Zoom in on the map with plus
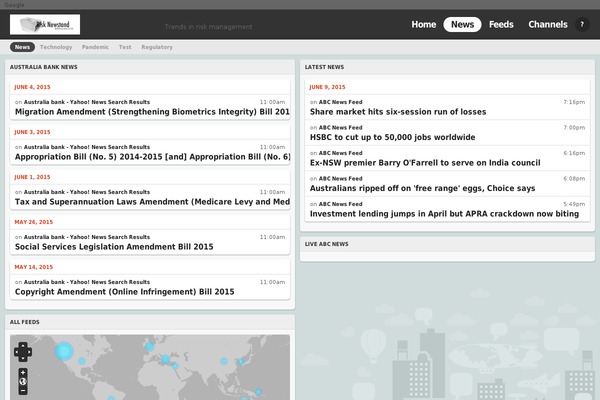Screen dimensions: 600x400 click(x=23, y=372)
